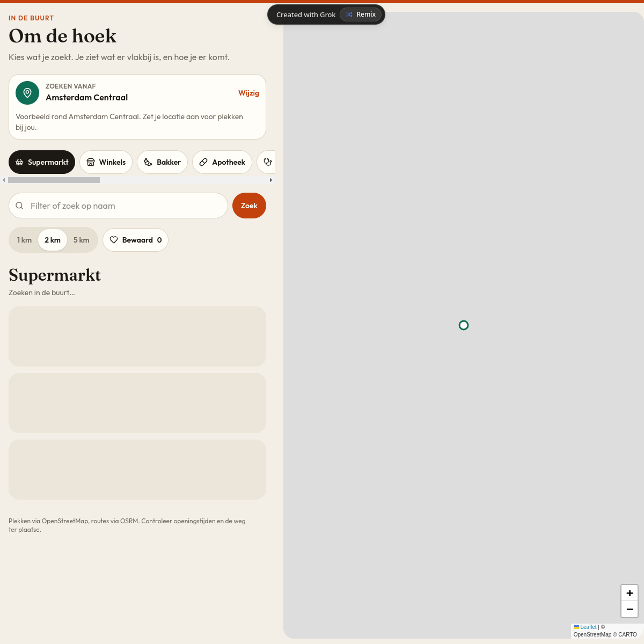Click the category scrollbar right arrow
This screenshot has width=644, height=644.
point(271,180)
